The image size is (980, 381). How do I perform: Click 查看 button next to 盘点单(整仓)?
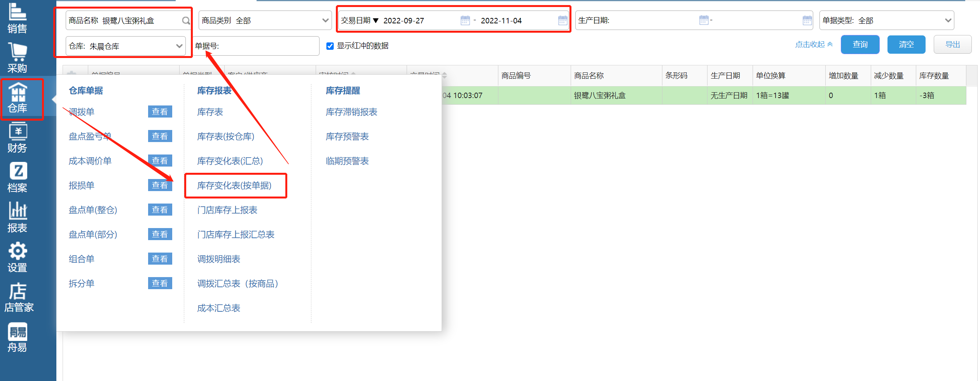(x=160, y=210)
